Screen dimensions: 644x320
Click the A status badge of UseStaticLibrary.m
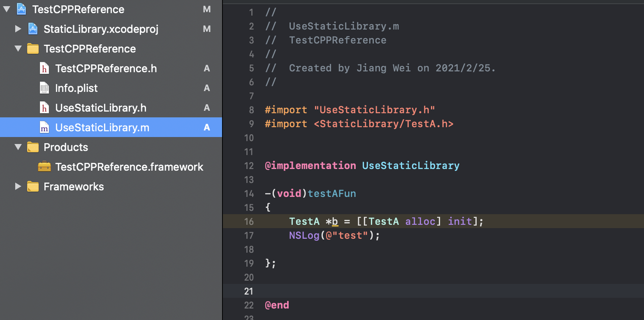coord(207,128)
